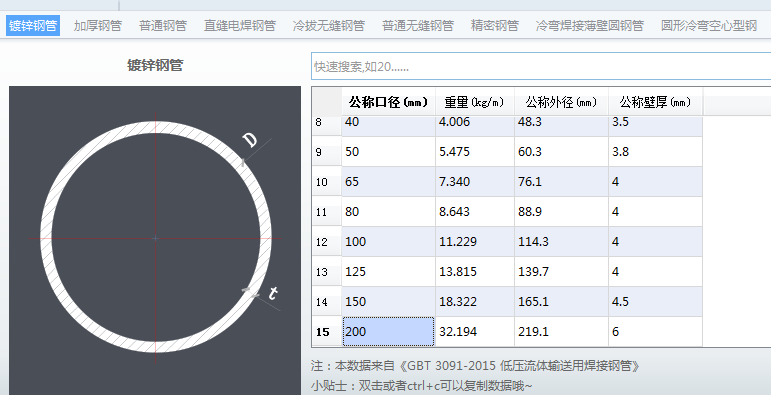Click outer diameter cell 219.1
771x395 pixels.
561,332
